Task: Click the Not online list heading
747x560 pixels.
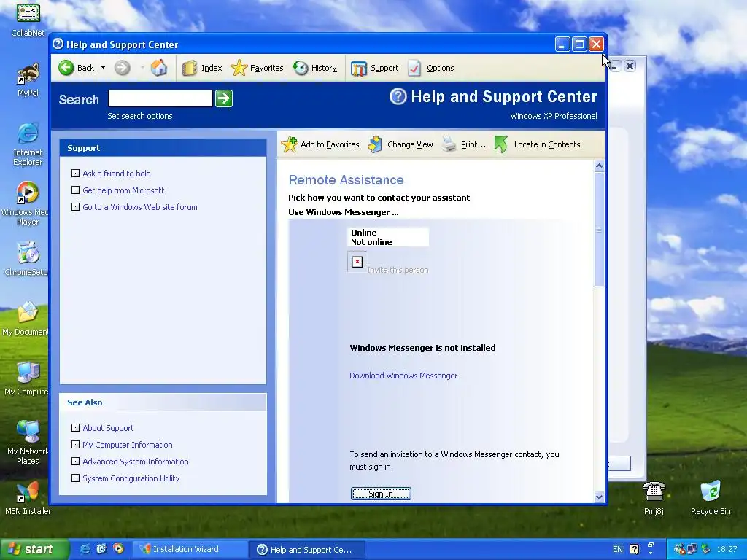Action: click(371, 242)
